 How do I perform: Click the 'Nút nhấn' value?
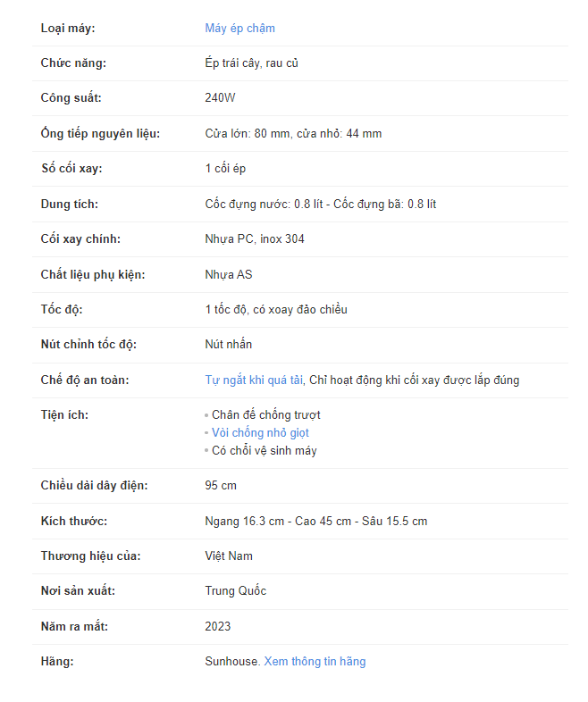coord(228,345)
